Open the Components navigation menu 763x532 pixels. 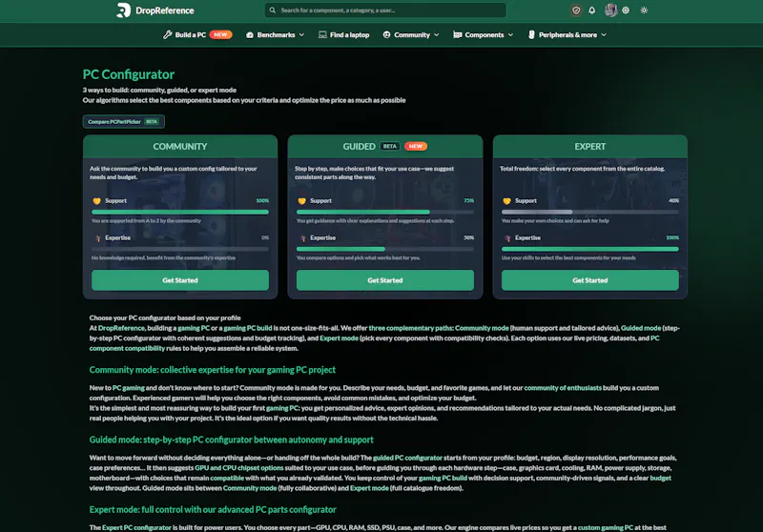point(484,35)
